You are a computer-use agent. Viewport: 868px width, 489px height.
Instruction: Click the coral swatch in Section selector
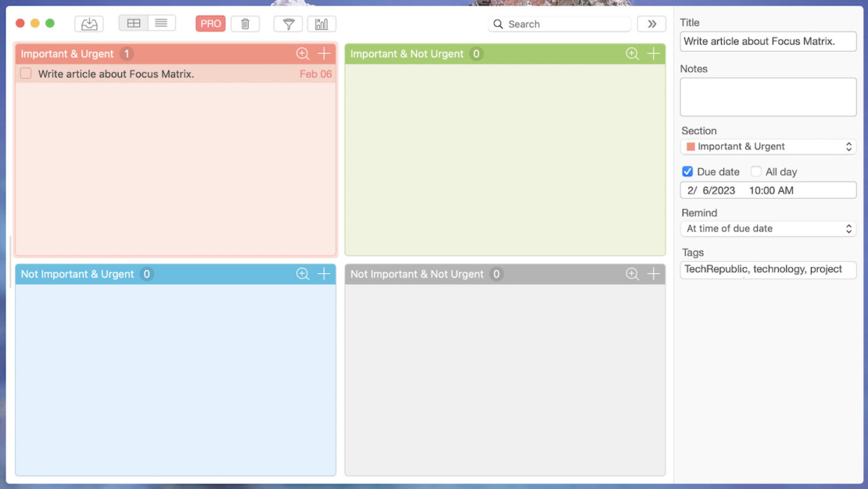pos(691,146)
